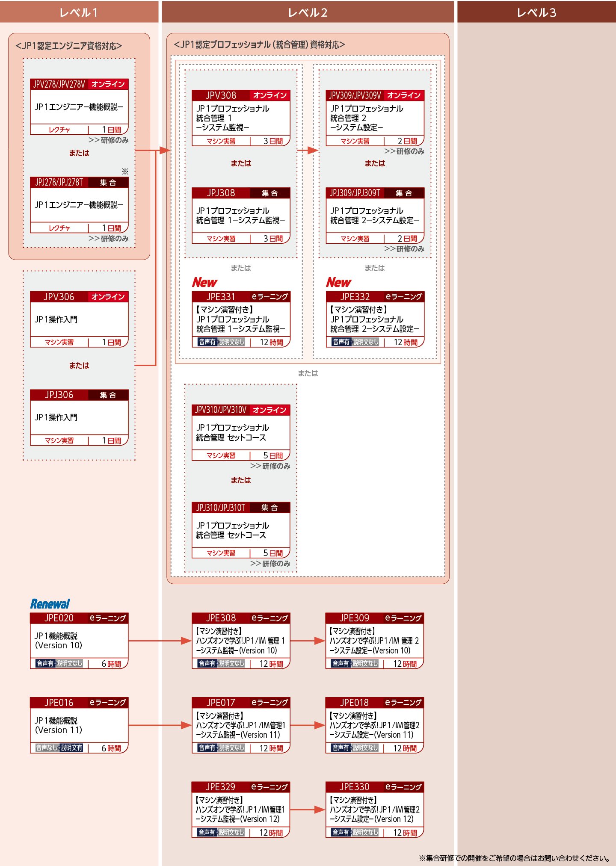
Task: Click 研修のみ note under JPV278/JPV278V
Action: (x=109, y=140)
